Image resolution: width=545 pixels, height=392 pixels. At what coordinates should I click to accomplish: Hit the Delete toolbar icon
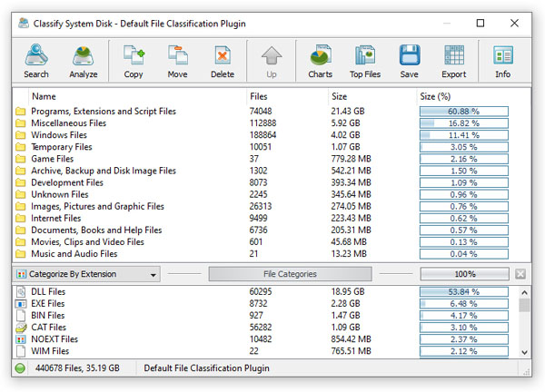(223, 61)
